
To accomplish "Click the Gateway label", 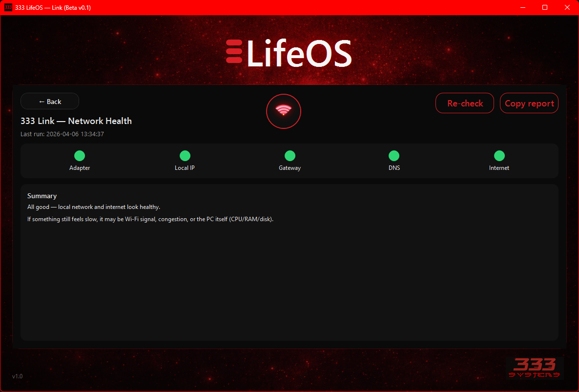I will [x=289, y=168].
